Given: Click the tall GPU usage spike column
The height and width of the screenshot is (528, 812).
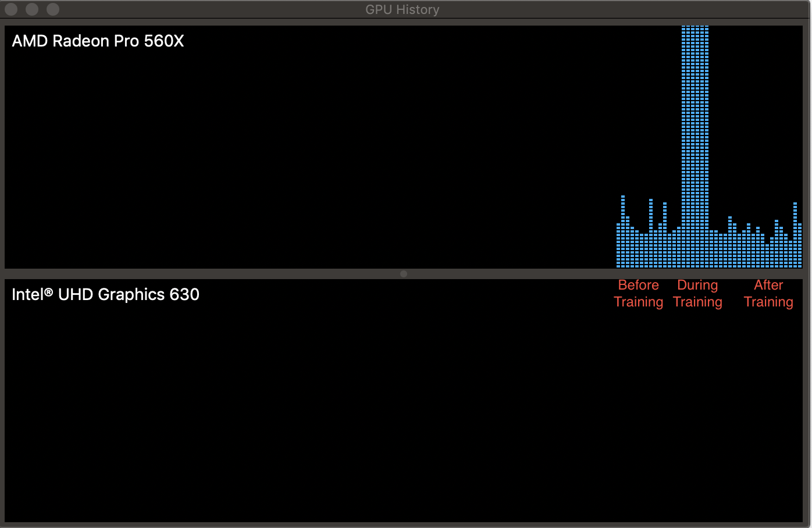Looking at the screenshot, I should coord(695,145).
